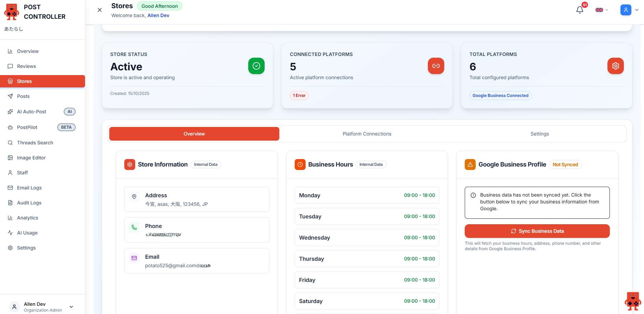This screenshot has width=644, height=314.
Task: Open Image Editor from sidebar
Action: [x=31, y=158]
